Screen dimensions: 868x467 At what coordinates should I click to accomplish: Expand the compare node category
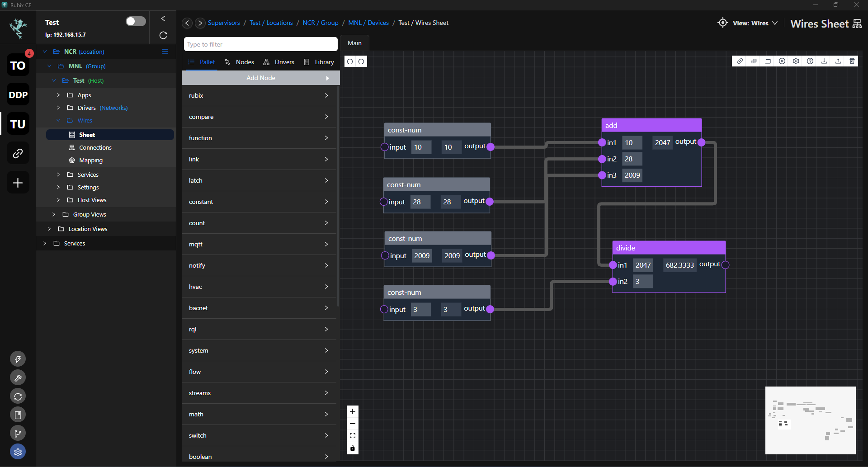pos(259,117)
